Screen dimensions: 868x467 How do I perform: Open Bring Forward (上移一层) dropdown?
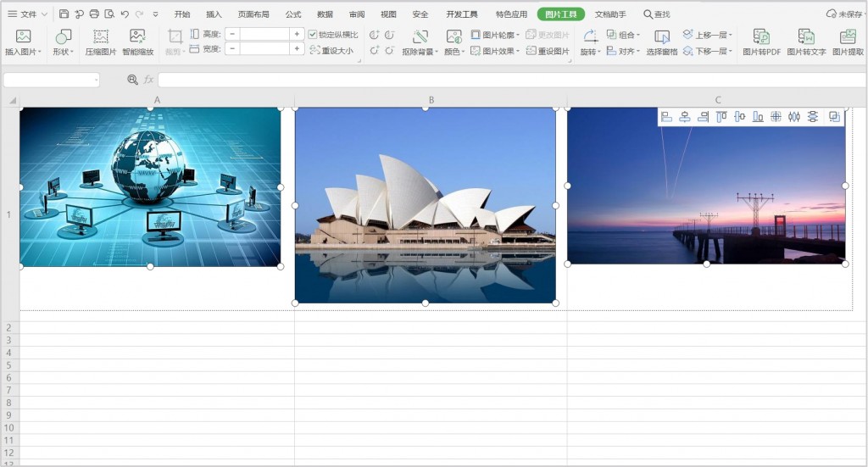point(708,34)
